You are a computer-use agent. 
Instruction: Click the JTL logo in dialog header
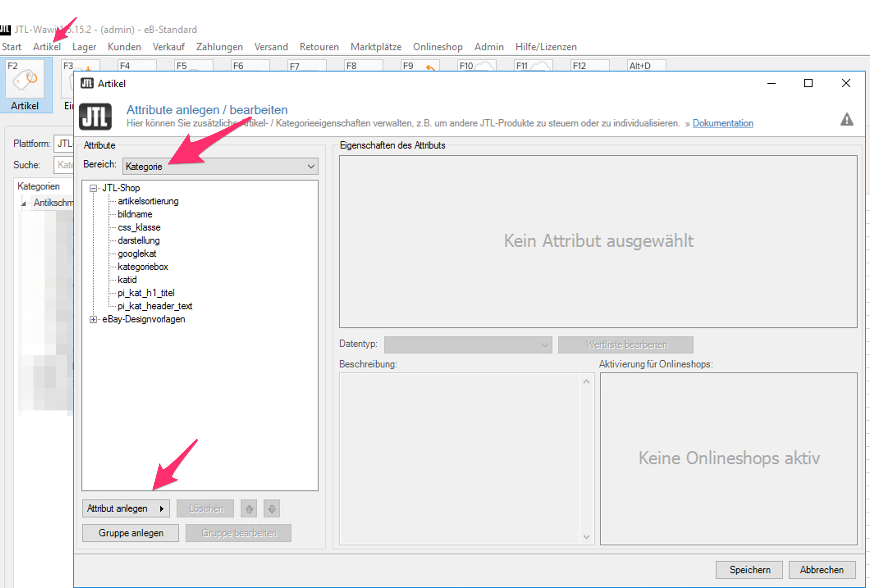tap(95, 116)
